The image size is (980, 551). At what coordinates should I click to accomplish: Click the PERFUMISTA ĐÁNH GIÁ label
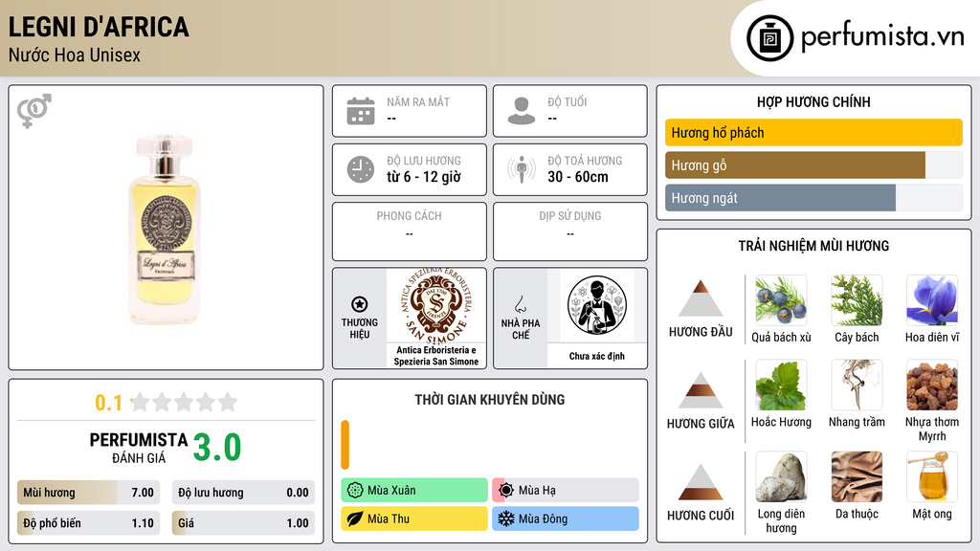pyautogui.click(x=139, y=448)
